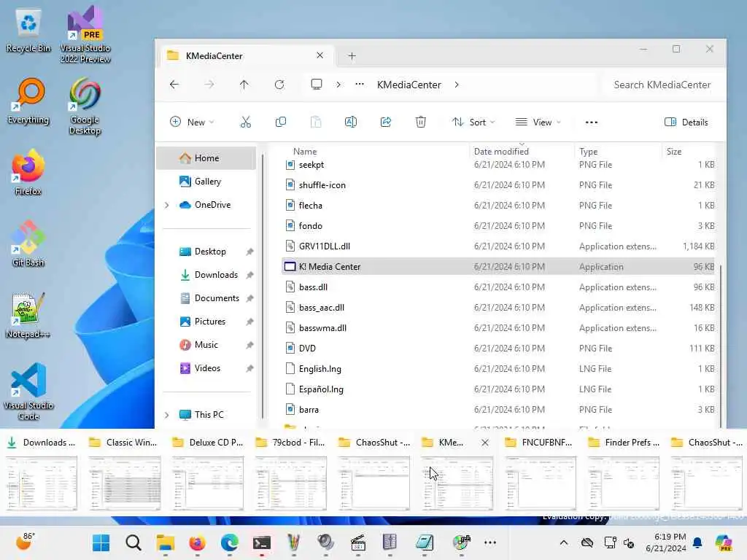Sort by the Type column header
Screen dimensions: 747x560
click(x=589, y=152)
